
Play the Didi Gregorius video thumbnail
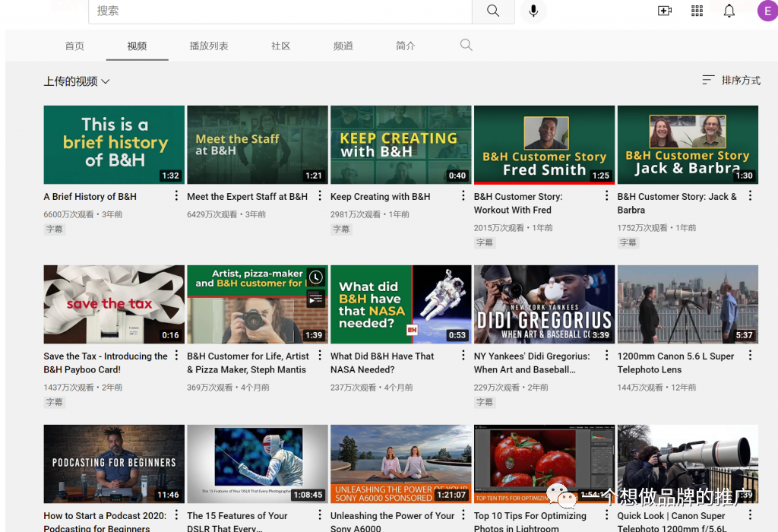(x=544, y=304)
